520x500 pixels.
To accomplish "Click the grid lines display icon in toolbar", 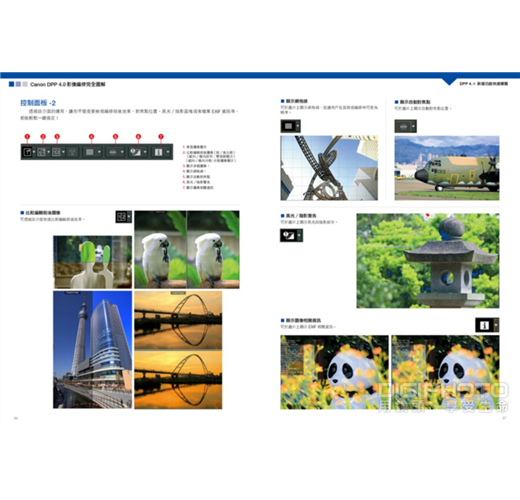I will tap(90, 152).
